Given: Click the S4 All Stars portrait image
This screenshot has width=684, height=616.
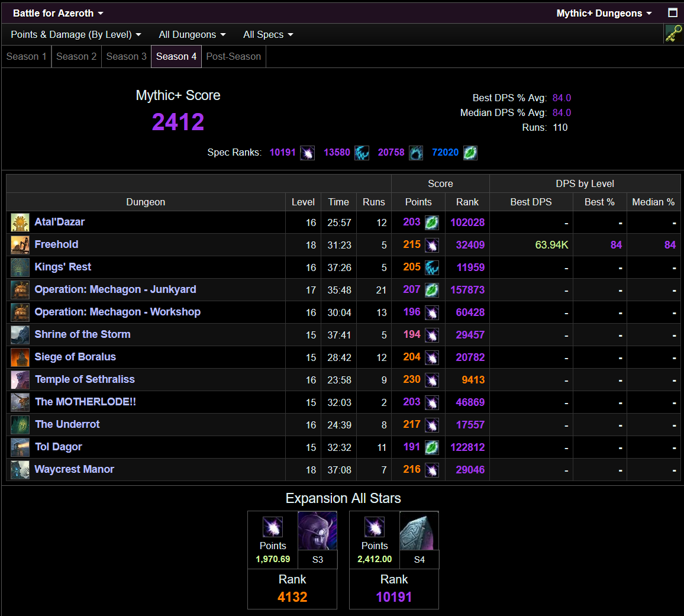Looking at the screenshot, I should click(419, 531).
